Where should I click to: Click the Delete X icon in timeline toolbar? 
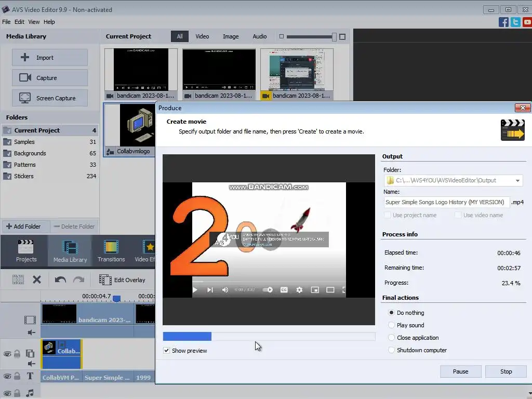pyautogui.click(x=37, y=280)
